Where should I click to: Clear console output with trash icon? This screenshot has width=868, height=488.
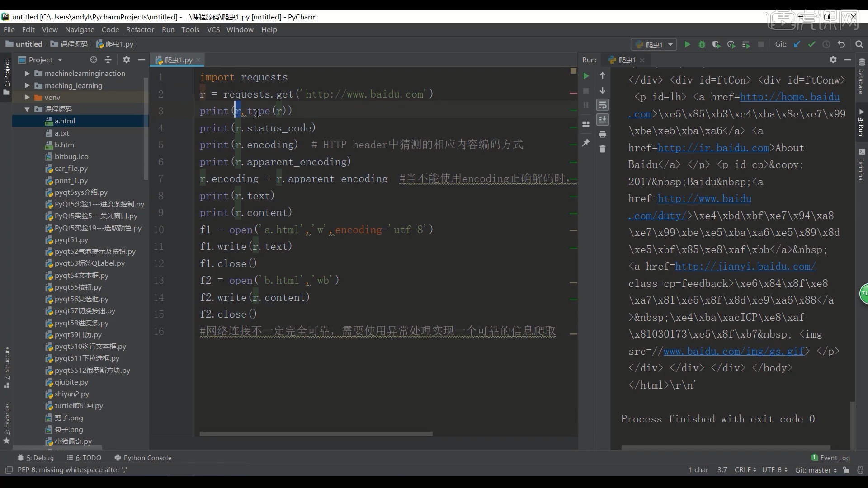[603, 149]
